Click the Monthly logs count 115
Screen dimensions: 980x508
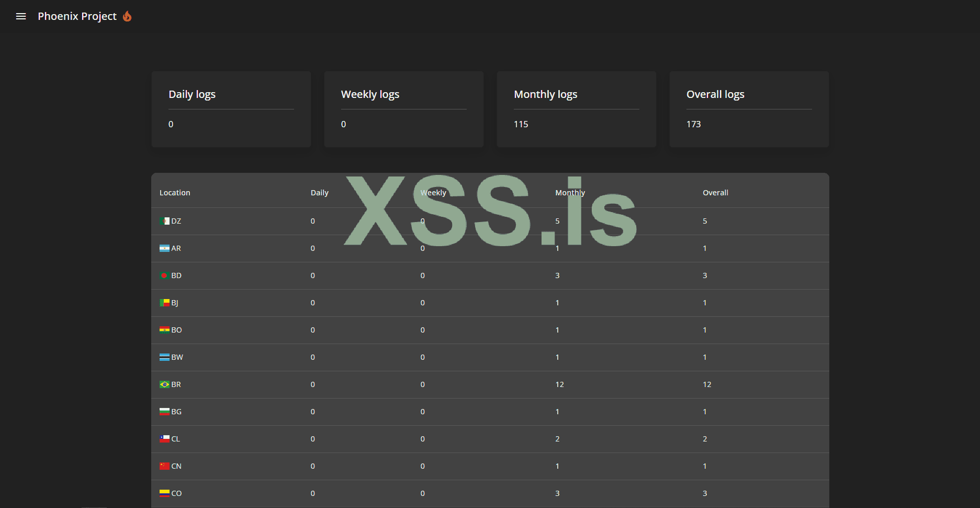tap(521, 124)
